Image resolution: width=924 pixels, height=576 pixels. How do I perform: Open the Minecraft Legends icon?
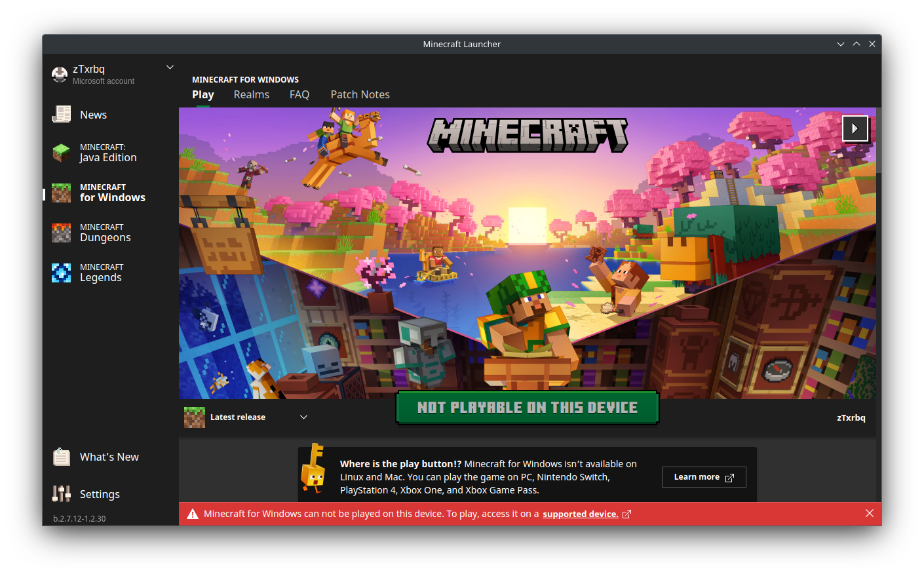tap(62, 273)
